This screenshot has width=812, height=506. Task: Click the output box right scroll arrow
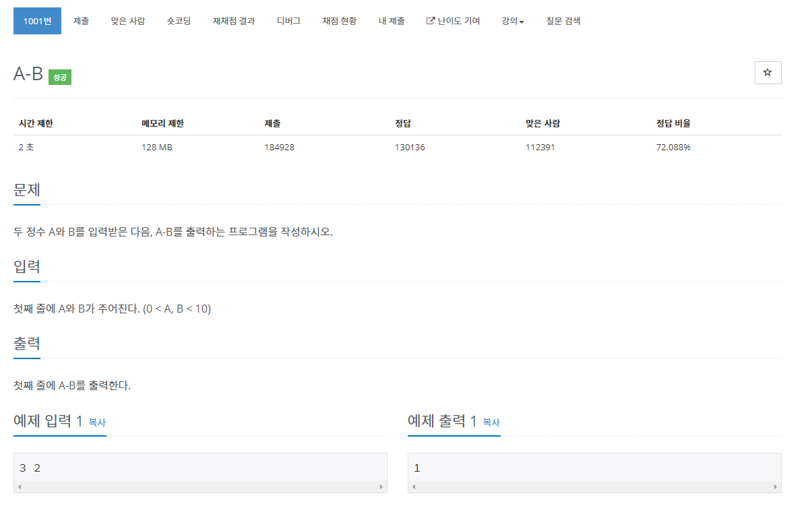(776, 486)
